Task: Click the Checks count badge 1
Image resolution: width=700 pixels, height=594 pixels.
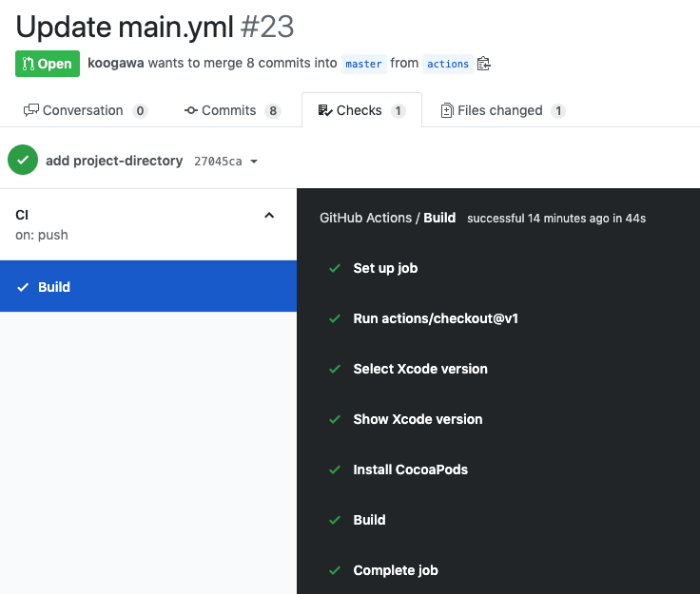Action: click(x=399, y=110)
